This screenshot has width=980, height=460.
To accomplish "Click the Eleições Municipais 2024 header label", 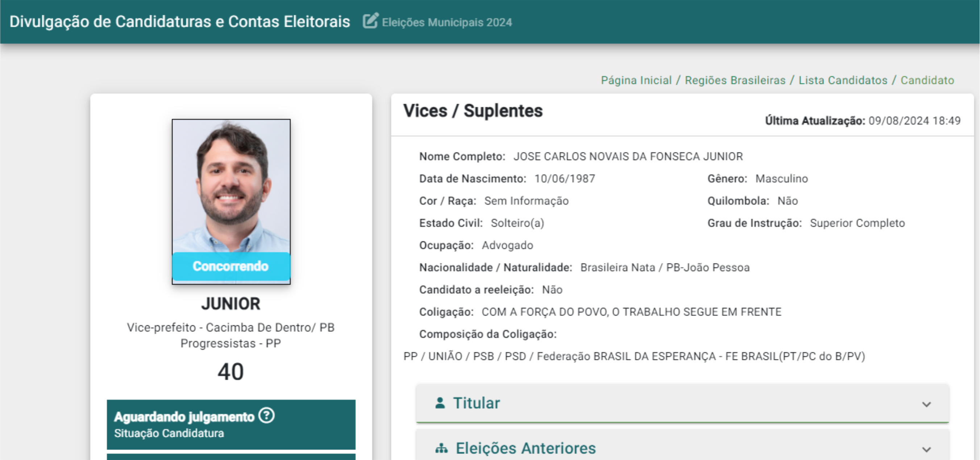I will pos(447,22).
